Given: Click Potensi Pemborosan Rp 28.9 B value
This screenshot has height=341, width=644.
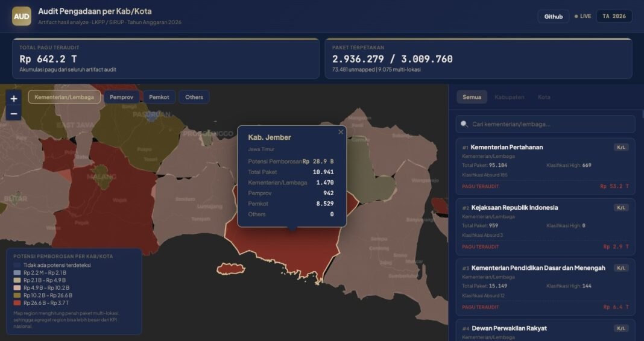Looking at the screenshot, I should pyautogui.click(x=318, y=161).
